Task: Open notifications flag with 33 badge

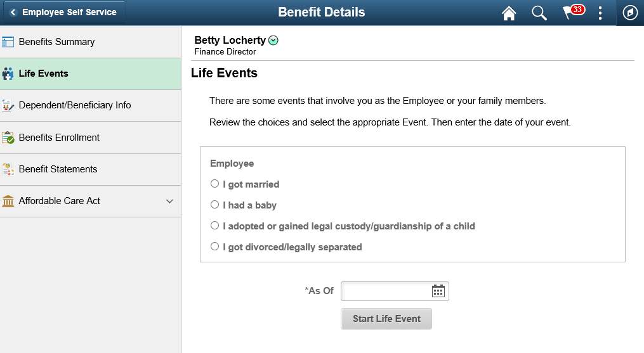Action: [574, 12]
